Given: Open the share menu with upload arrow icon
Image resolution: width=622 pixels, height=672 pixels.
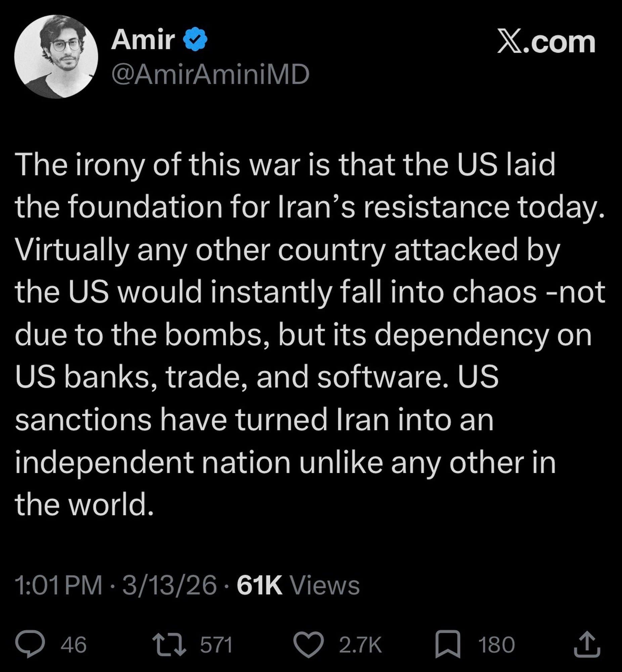Looking at the screenshot, I should tap(587, 645).
